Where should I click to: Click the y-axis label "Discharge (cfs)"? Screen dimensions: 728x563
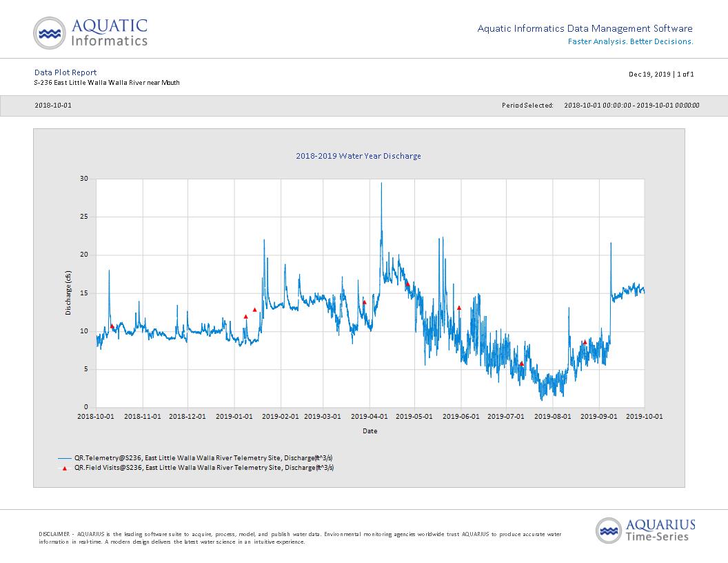68,293
